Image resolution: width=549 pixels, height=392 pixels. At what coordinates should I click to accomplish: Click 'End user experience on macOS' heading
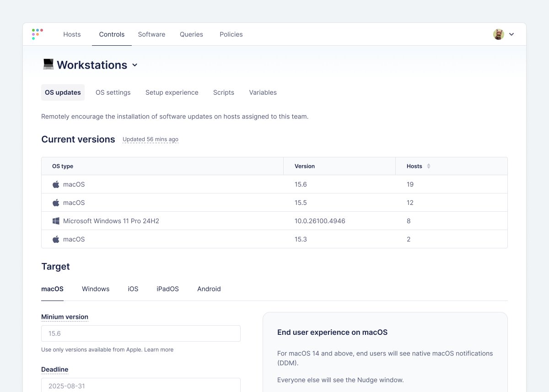tap(332, 333)
